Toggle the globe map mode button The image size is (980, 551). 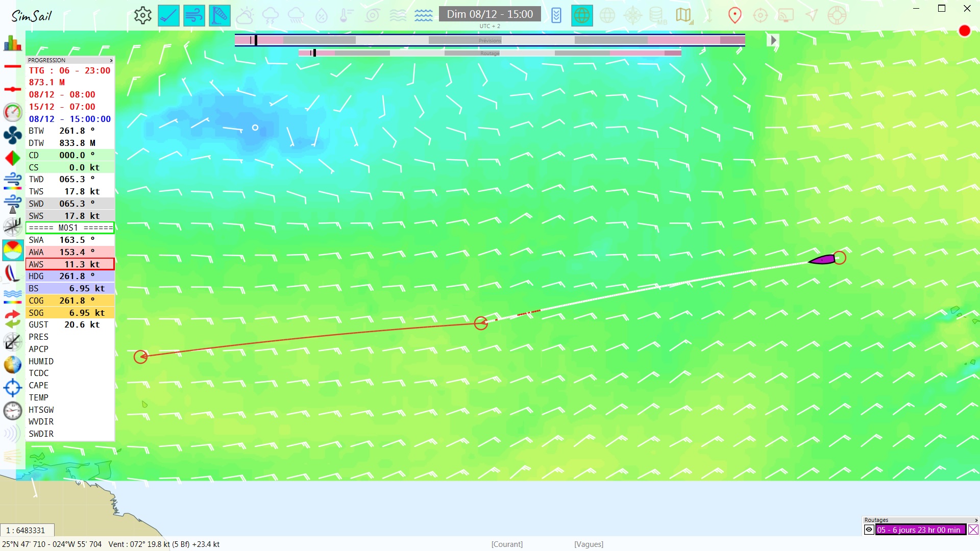(x=581, y=15)
